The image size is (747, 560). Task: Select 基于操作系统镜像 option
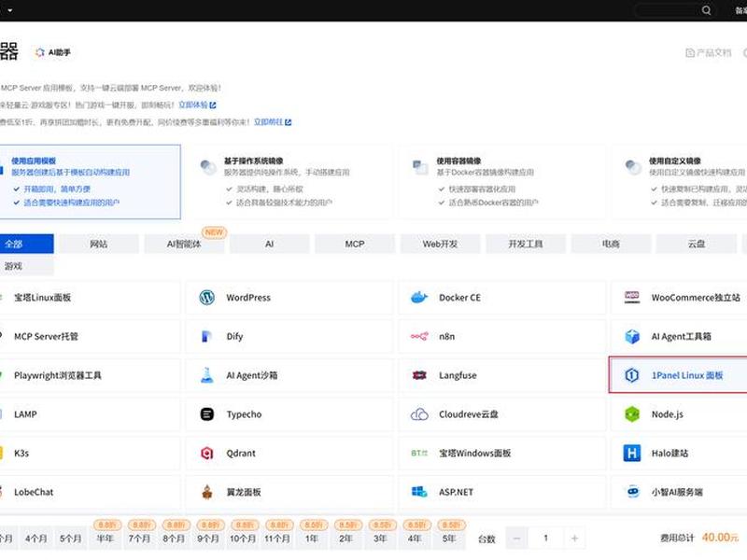click(289, 182)
